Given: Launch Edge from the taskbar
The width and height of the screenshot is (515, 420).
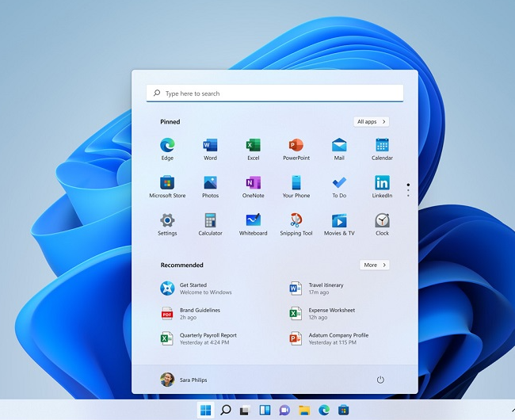Looking at the screenshot, I should coord(324,410).
